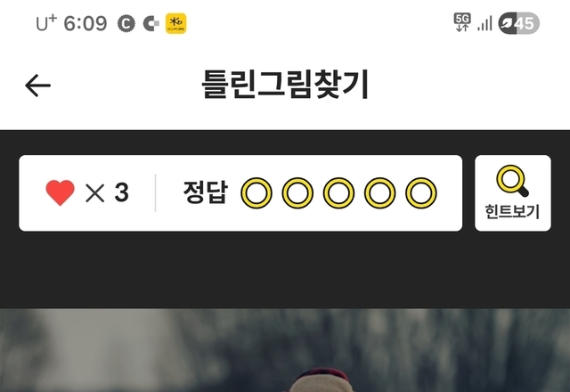Tap the red heart lives icon
The image size is (570, 392).
click(x=60, y=192)
